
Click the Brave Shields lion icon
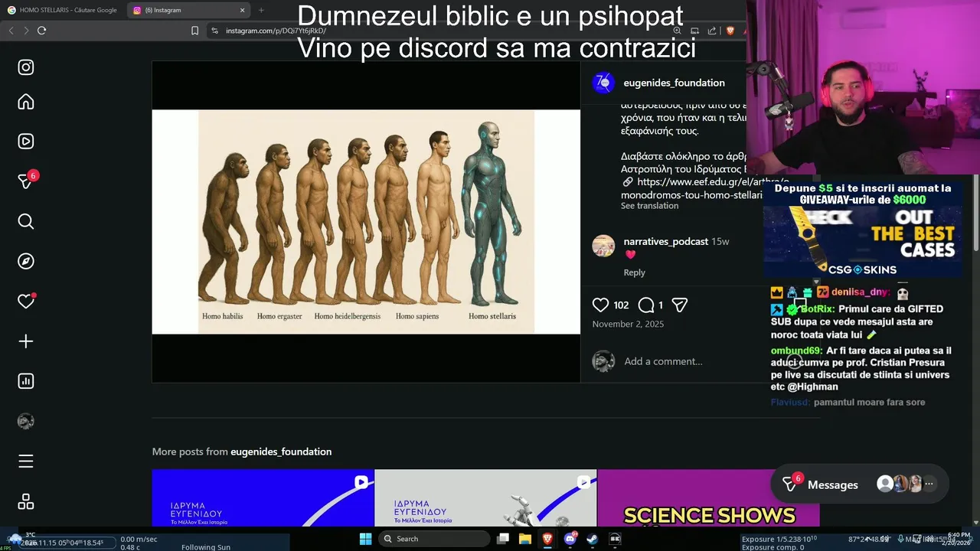(730, 31)
